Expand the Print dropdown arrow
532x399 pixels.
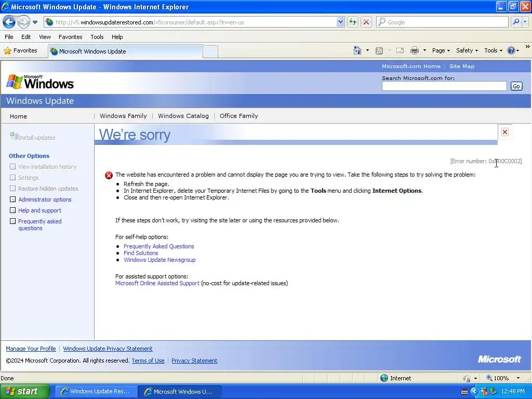(x=424, y=50)
